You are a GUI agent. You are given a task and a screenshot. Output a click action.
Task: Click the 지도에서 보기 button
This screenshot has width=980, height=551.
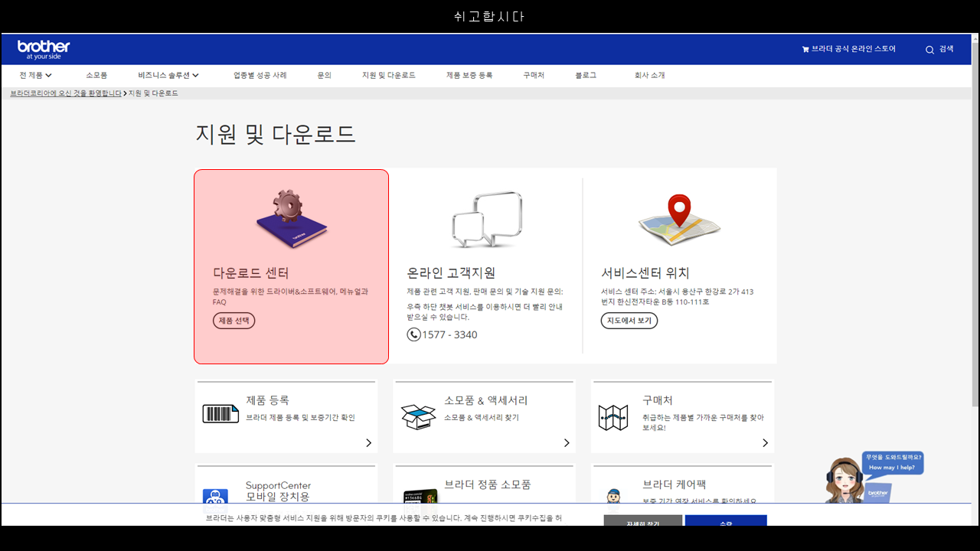[629, 321]
